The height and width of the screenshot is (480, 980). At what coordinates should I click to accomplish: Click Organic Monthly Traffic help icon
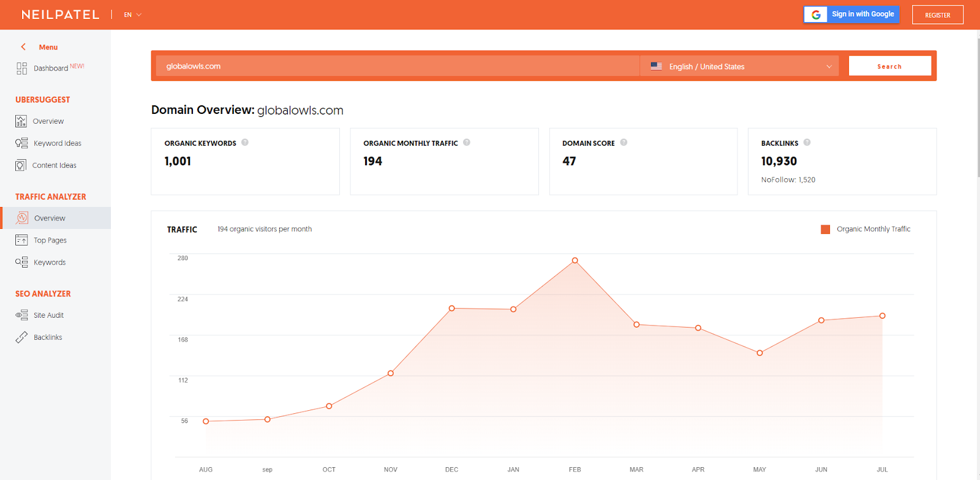[467, 142]
